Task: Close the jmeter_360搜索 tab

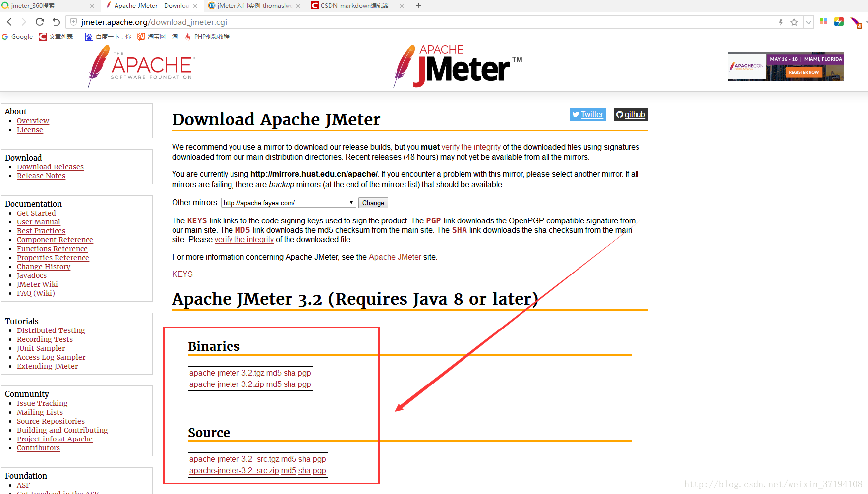Action: 92,6
